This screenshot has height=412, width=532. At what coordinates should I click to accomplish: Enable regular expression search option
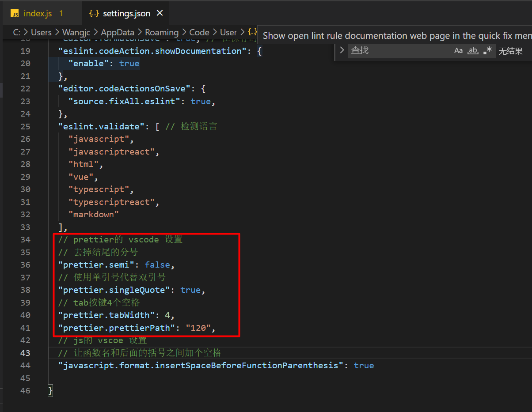[487, 51]
